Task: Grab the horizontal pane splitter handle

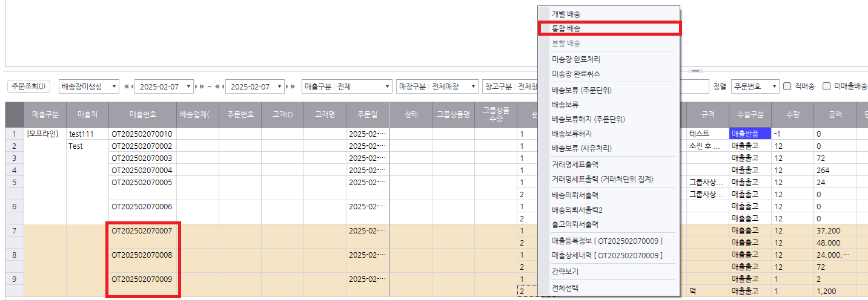Action: click(x=696, y=71)
